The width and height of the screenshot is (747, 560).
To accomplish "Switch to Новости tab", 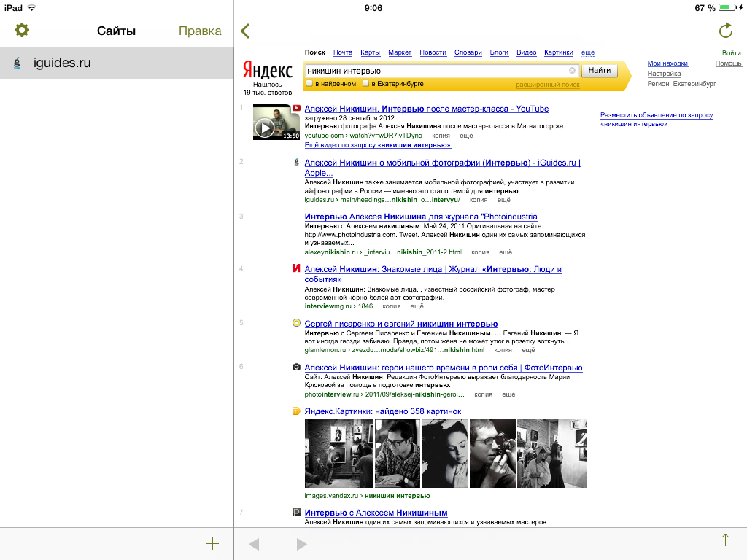I will [433, 52].
